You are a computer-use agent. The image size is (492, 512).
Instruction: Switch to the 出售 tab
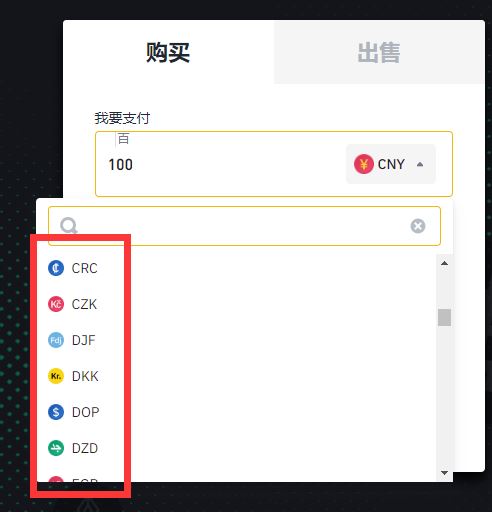click(379, 52)
